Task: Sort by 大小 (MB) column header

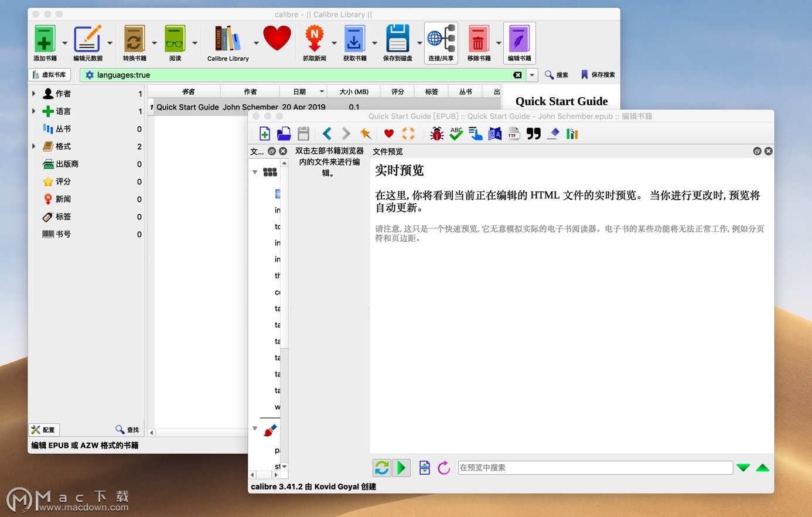Action: (354, 91)
